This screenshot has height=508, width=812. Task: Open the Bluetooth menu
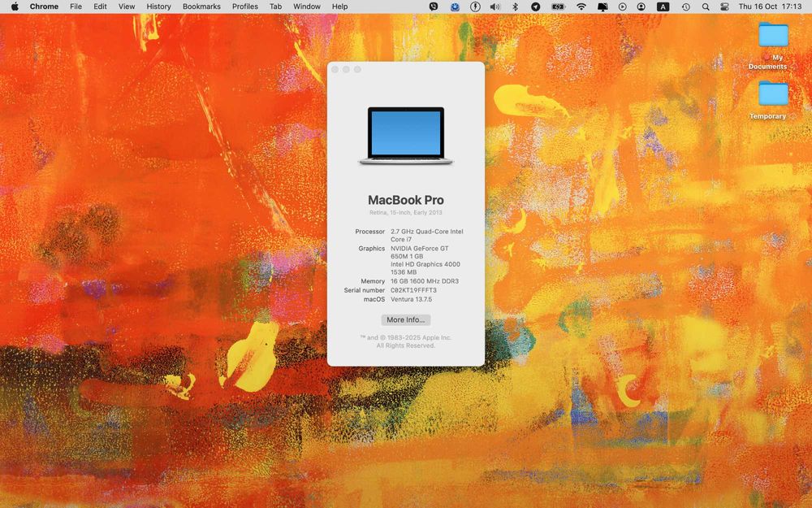pos(516,7)
